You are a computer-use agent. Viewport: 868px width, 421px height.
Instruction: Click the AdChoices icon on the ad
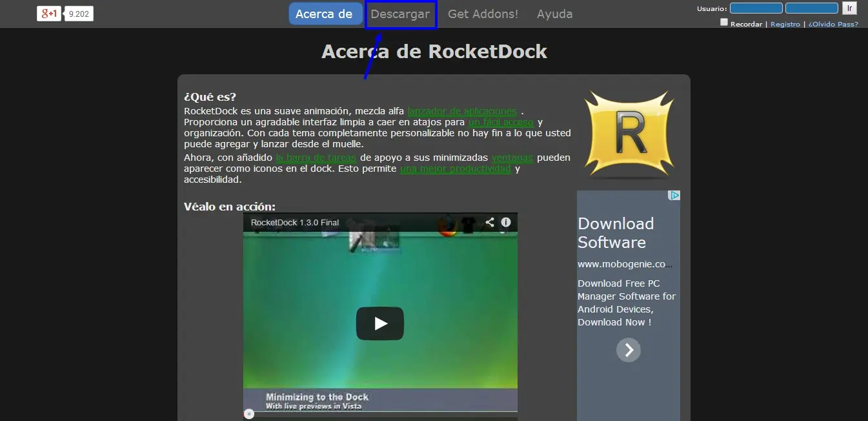[x=674, y=196]
